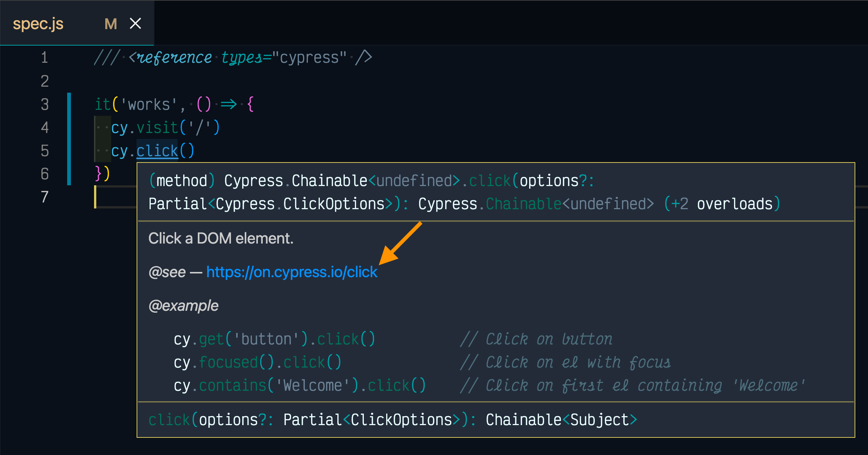Click the cy.get('button').click() example line
868x455 pixels.
(x=274, y=339)
